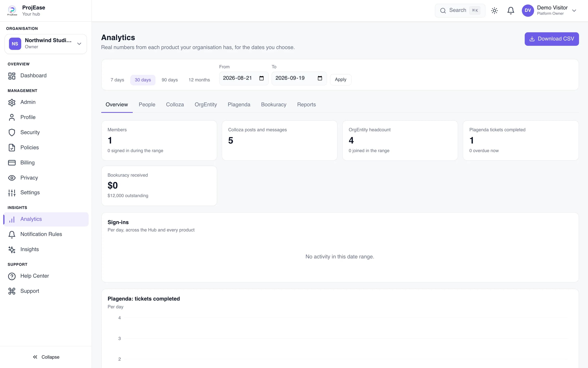Select the Analytics bar chart icon

[x=12, y=220]
